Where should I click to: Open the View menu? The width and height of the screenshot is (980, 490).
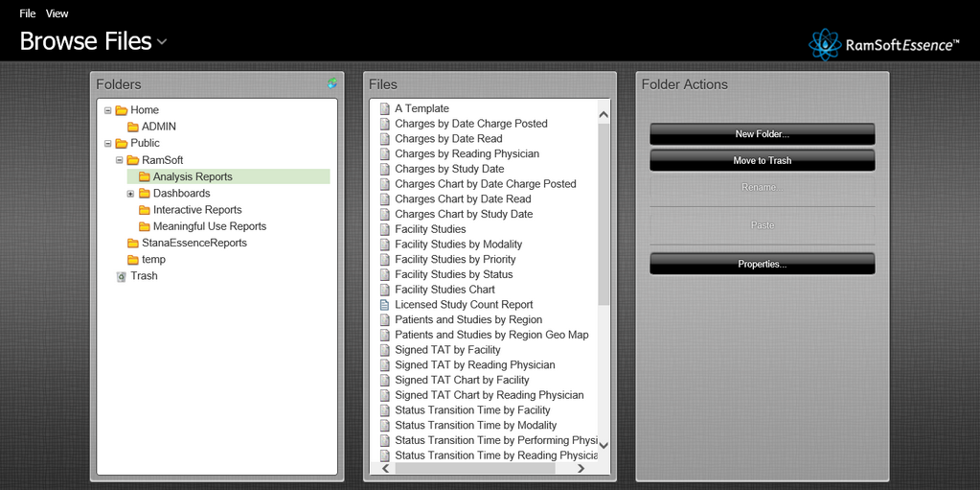[x=57, y=13]
